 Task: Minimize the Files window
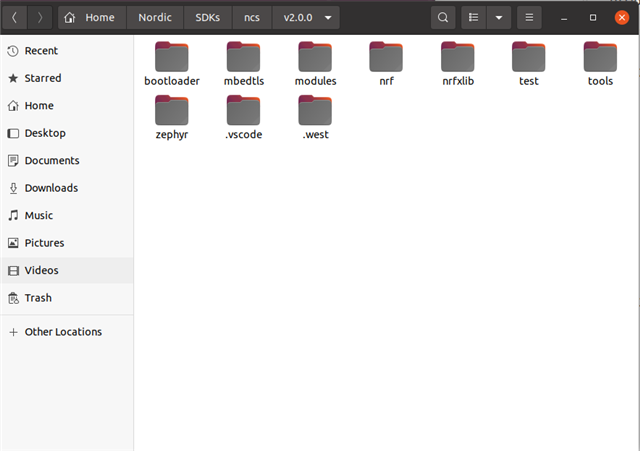pyautogui.click(x=564, y=18)
